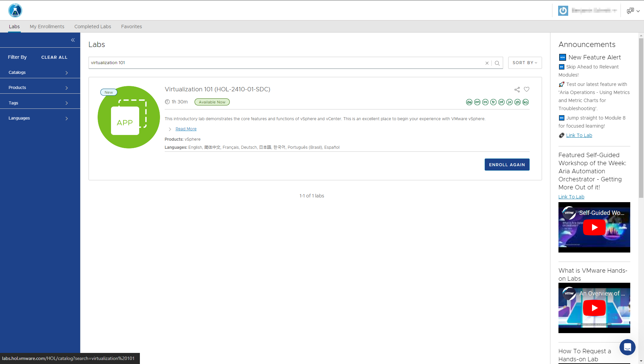Click the user profile power icon
The width and height of the screenshot is (644, 364).
point(563,10)
